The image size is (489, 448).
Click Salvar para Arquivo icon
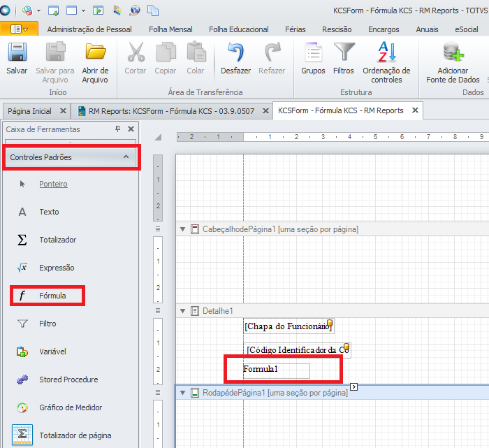pos(55,52)
